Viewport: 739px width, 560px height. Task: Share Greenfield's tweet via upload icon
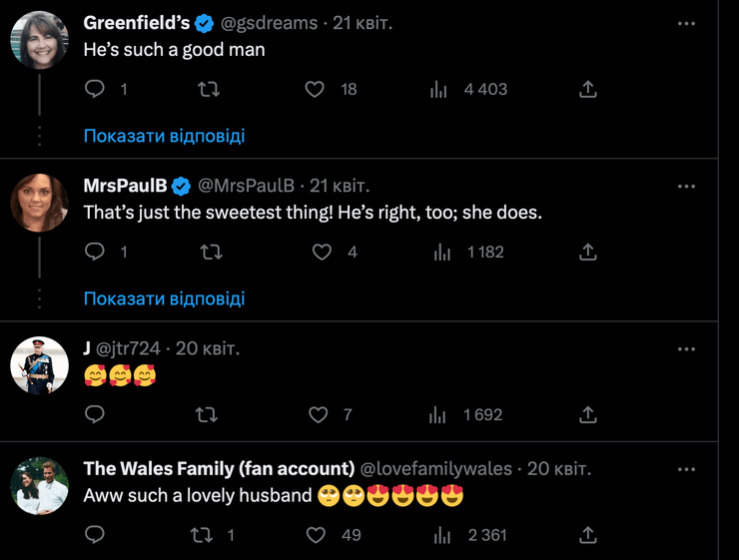(588, 90)
